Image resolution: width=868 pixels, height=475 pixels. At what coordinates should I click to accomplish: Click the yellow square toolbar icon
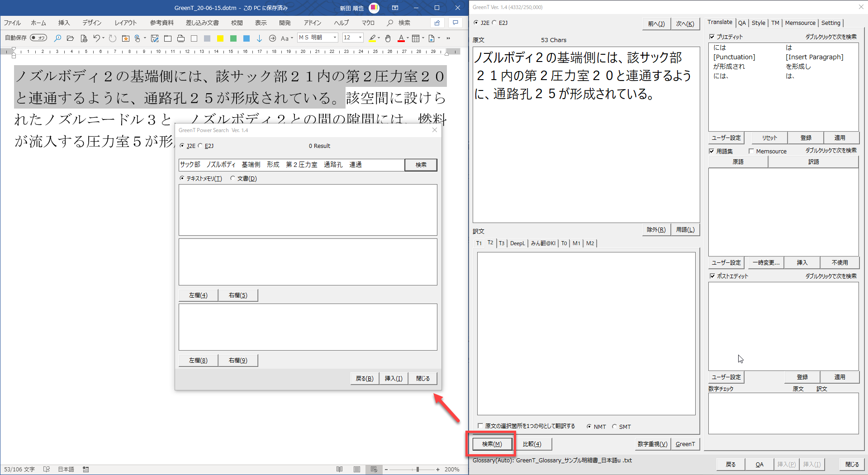point(220,38)
